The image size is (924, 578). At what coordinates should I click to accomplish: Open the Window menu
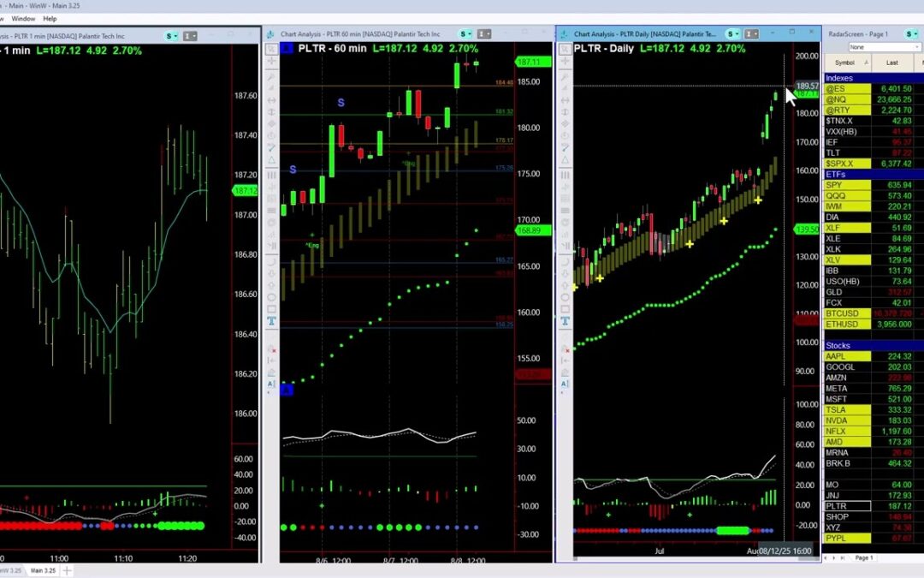(x=23, y=19)
